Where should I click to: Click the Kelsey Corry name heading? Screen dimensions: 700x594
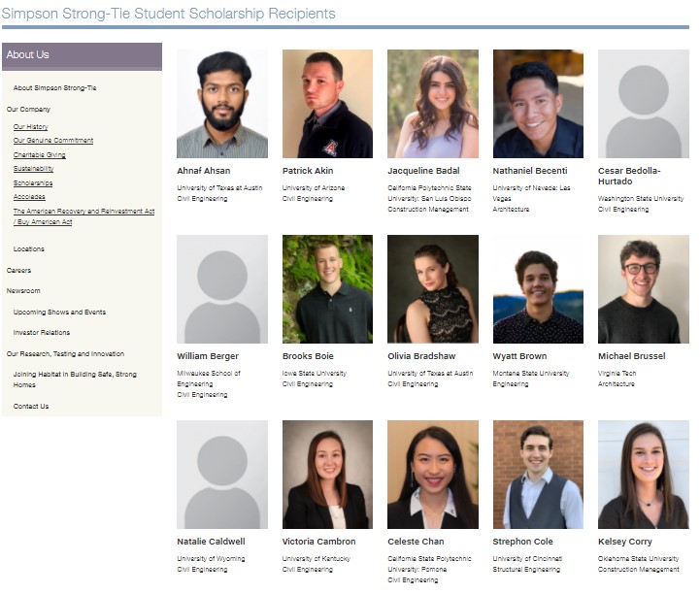coord(625,542)
